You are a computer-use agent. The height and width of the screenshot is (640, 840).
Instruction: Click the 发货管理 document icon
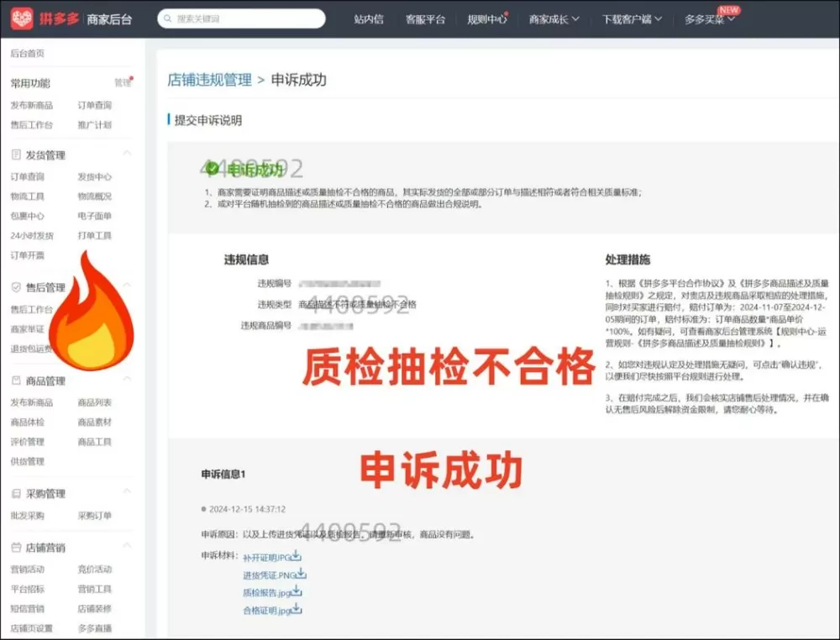tap(16, 155)
